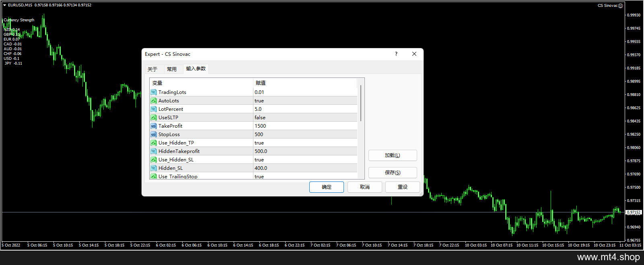Click the current price label 0.97152 on axis

click(634, 212)
